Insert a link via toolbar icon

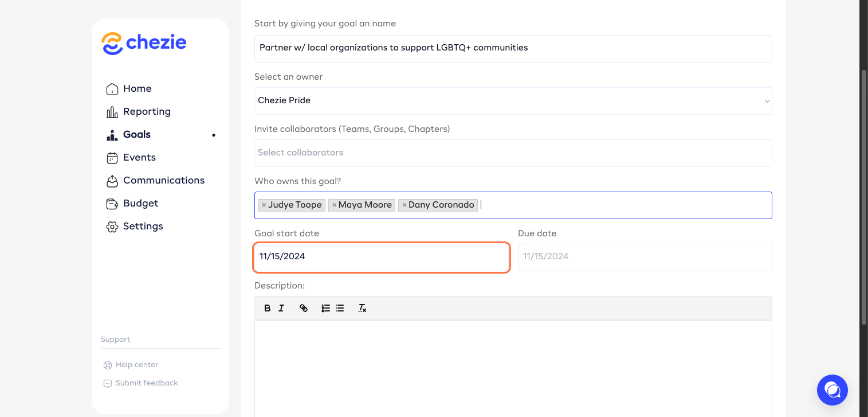tap(304, 308)
